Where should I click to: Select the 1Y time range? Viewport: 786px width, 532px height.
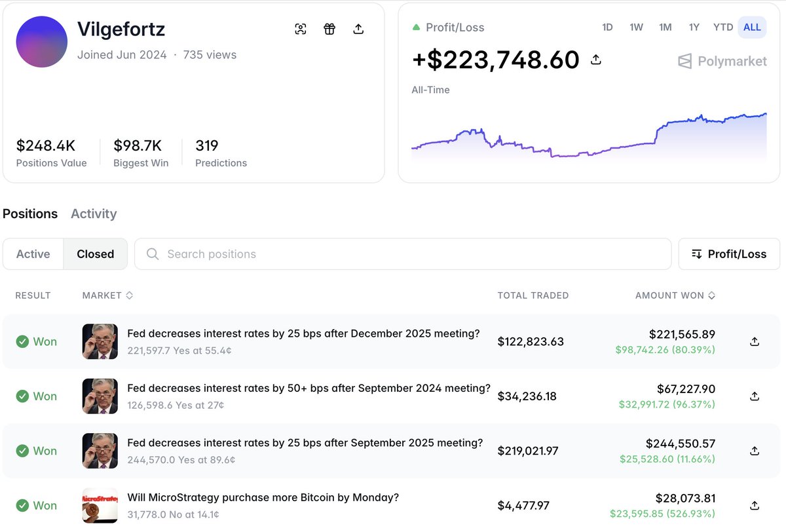tap(694, 28)
